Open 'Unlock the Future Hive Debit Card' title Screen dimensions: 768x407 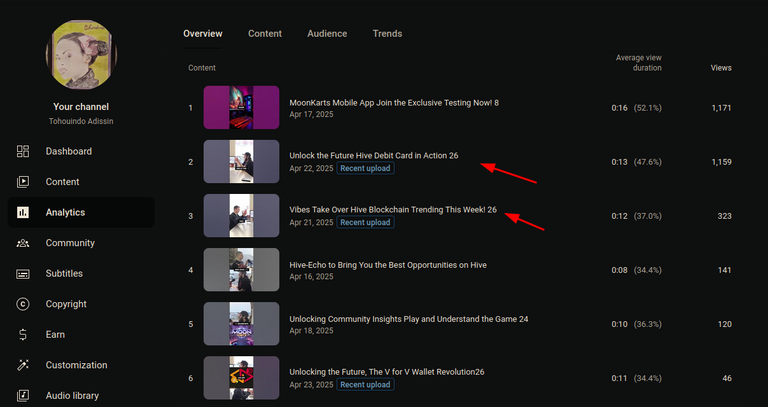pos(374,155)
